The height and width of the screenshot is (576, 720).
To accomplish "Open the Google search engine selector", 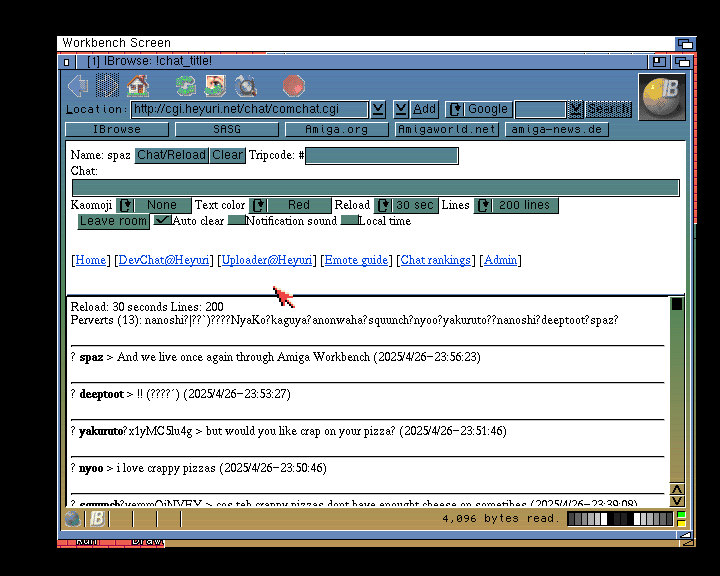I will coord(479,109).
